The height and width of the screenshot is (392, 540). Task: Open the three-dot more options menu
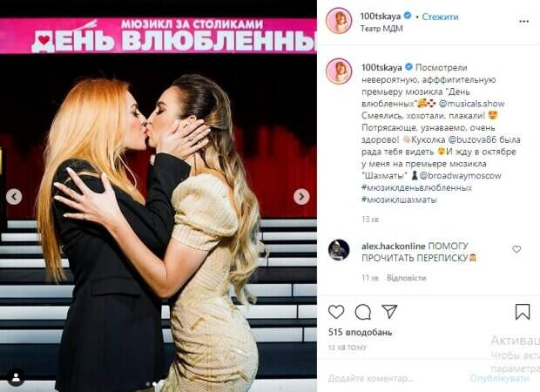point(523,22)
